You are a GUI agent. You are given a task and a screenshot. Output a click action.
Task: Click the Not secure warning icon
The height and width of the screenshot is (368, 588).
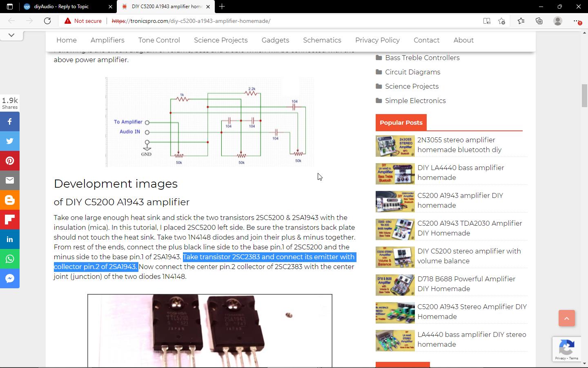(68, 21)
